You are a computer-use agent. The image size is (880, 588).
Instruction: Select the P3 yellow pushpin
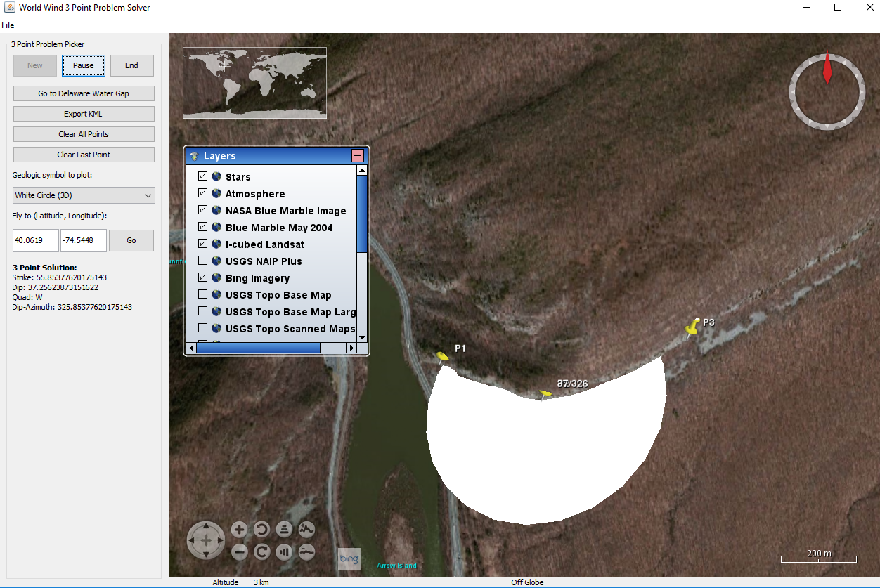coord(692,327)
